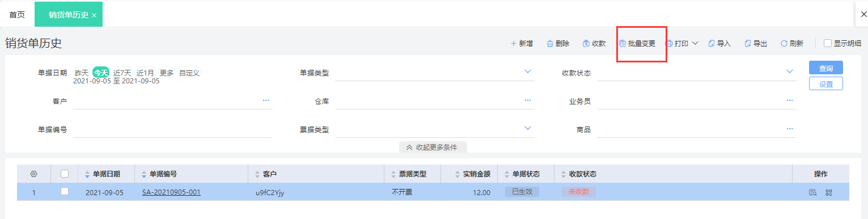
Task: Open table column settings gear icon
Action: click(x=33, y=174)
